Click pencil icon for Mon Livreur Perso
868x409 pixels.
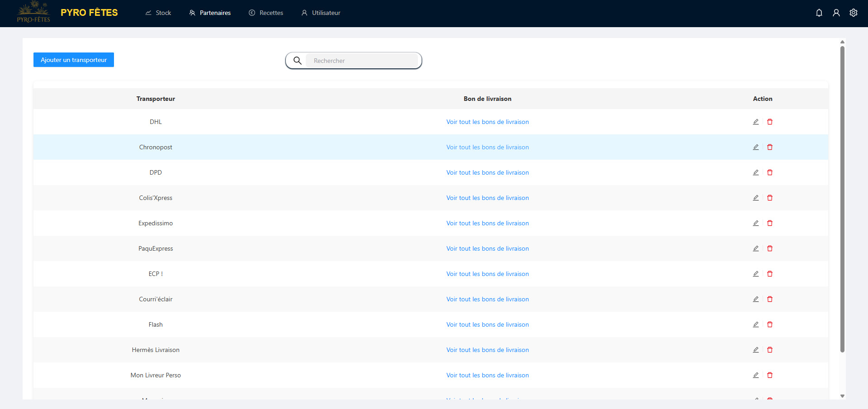755,375
